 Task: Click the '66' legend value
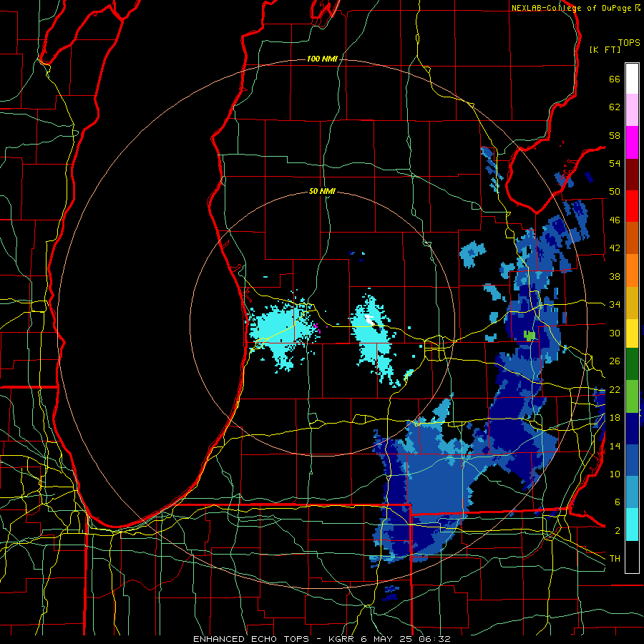tap(615, 79)
